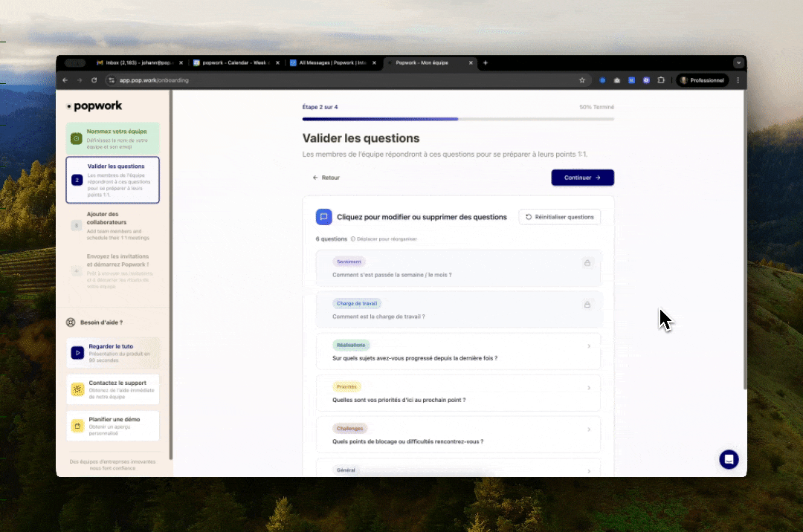Click the Popwork logo in the sidebar
This screenshot has height=532, width=803.
(x=95, y=106)
